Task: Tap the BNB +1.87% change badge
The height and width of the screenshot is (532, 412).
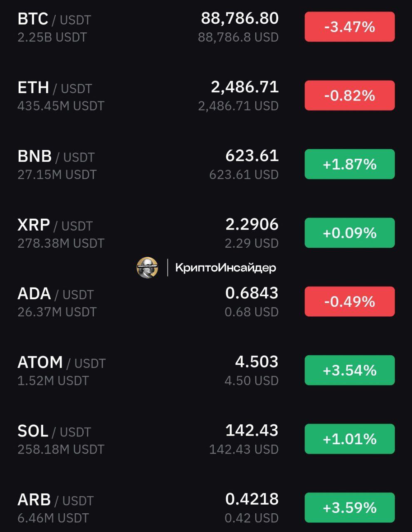Action: pos(350,164)
